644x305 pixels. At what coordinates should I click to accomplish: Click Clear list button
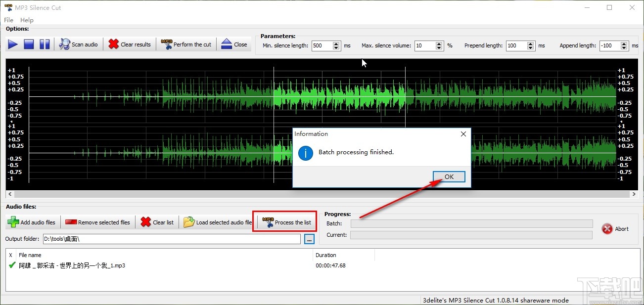(x=157, y=222)
